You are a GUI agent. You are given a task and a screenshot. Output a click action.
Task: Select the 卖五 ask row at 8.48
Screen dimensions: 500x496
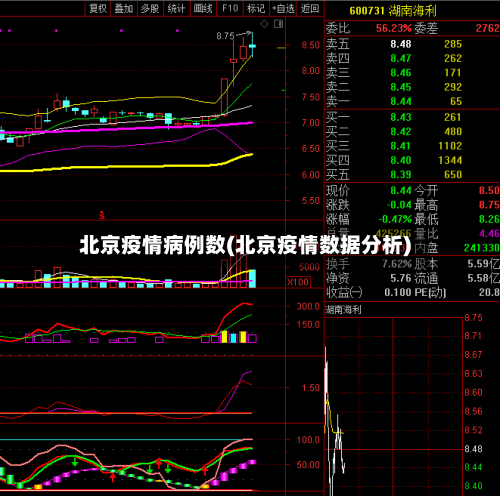coord(412,44)
